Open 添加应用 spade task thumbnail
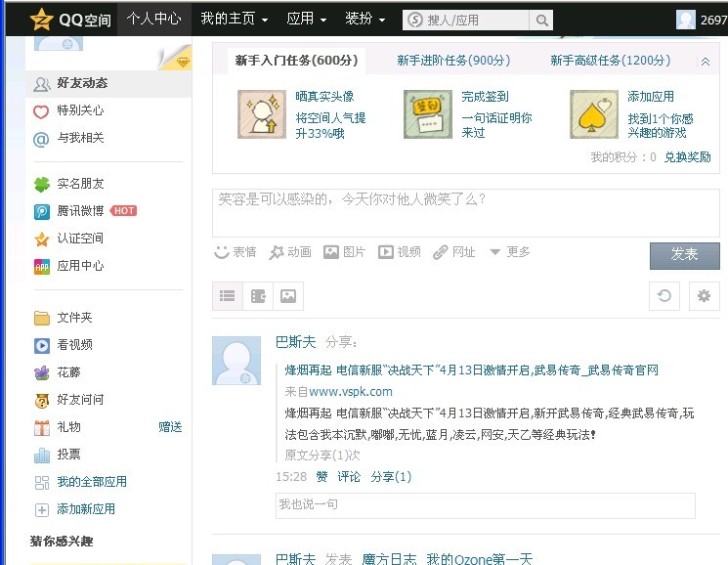 594,114
